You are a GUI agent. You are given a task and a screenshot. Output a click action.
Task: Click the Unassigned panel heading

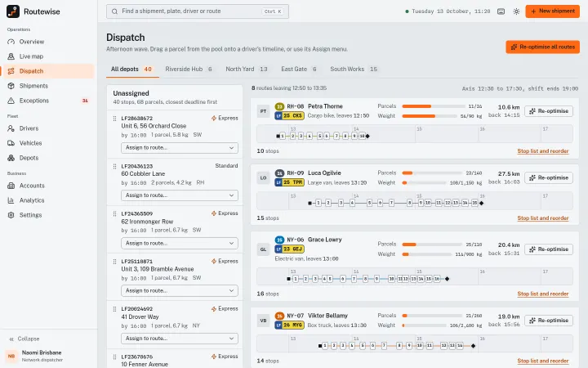click(x=131, y=93)
